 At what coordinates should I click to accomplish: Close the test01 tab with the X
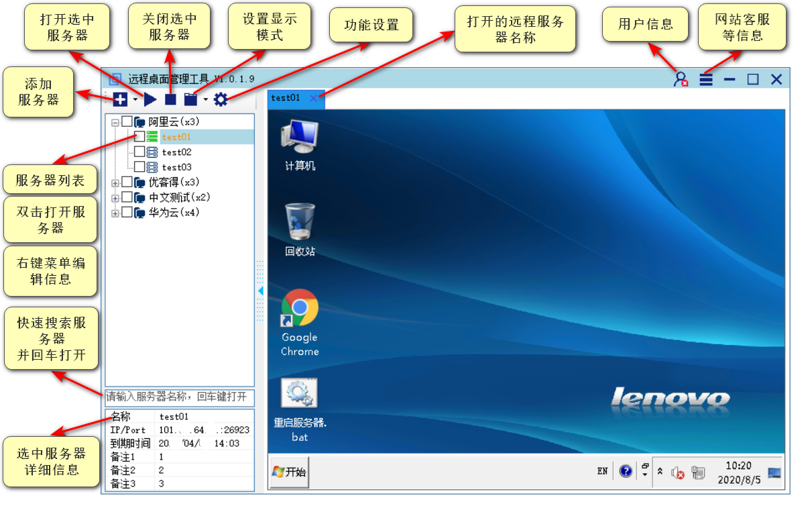tap(313, 98)
